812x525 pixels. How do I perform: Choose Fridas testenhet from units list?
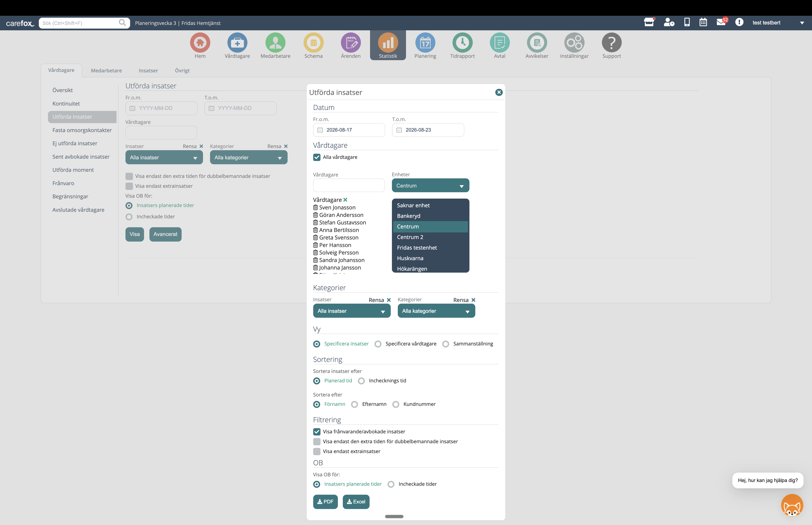[430, 247]
